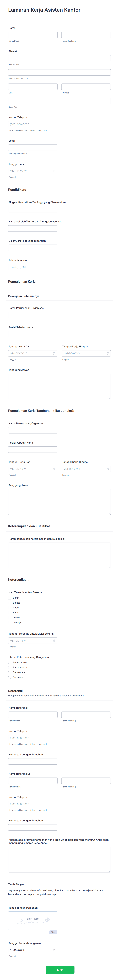Open calendar icon for Tanggal Tersedia untuk Mulai Bekerja
119x980 pixels.
[54, 641]
